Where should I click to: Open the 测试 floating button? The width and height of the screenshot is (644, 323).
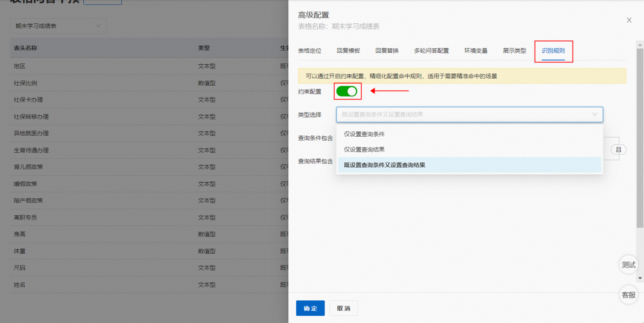[x=629, y=264]
